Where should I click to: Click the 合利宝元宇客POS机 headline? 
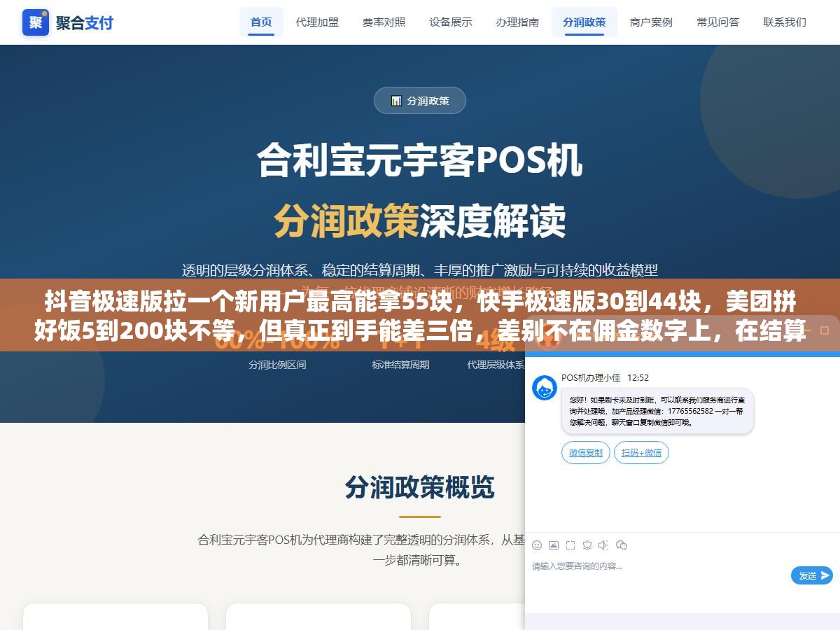420,160
